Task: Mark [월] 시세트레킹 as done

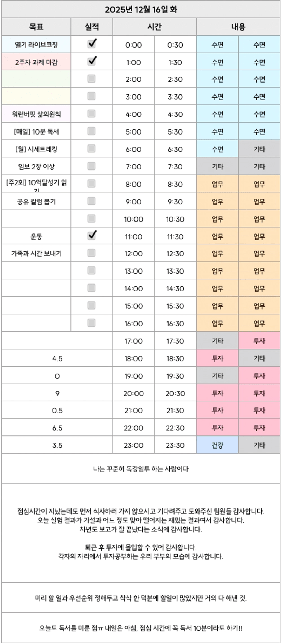Action: tap(91, 149)
